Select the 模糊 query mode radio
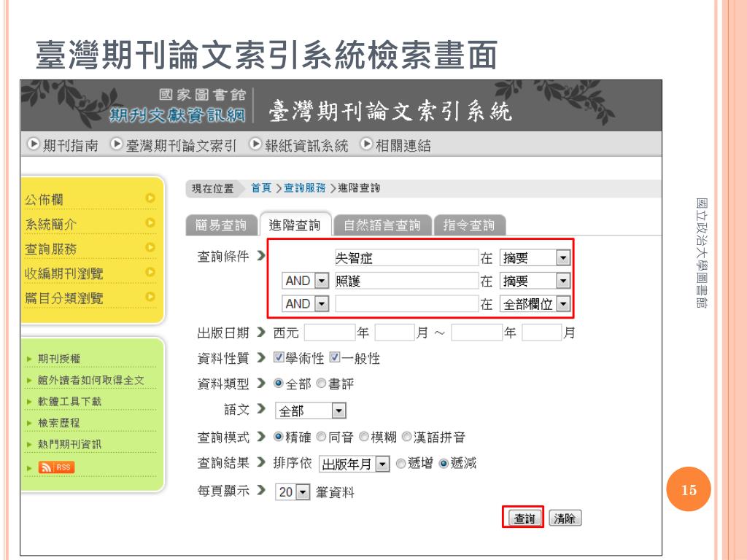 click(363, 437)
